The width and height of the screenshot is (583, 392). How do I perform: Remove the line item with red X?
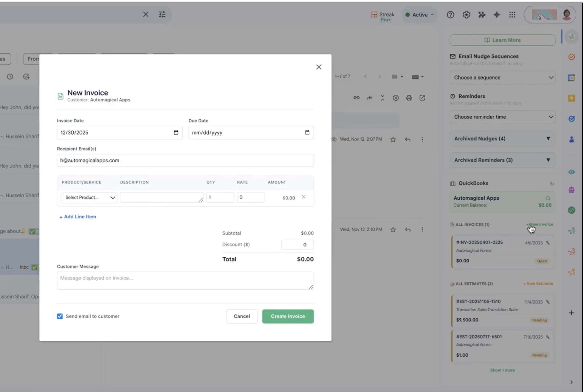[304, 197]
